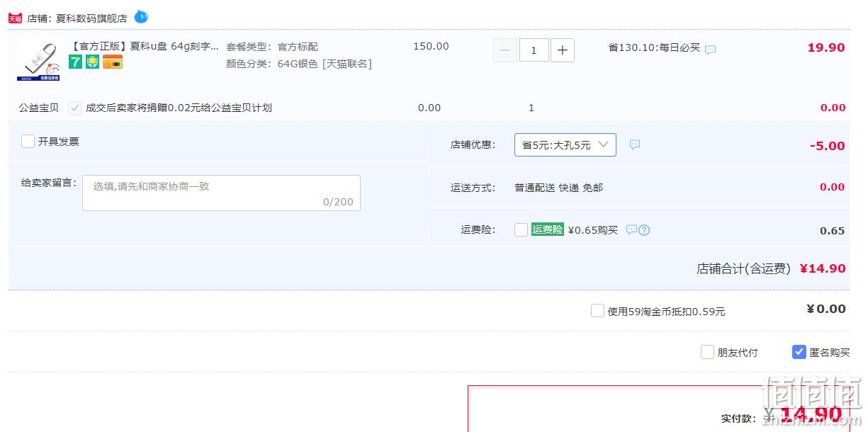Click the 运送方式 label
This screenshot has width=868, height=432.
pos(473,188)
